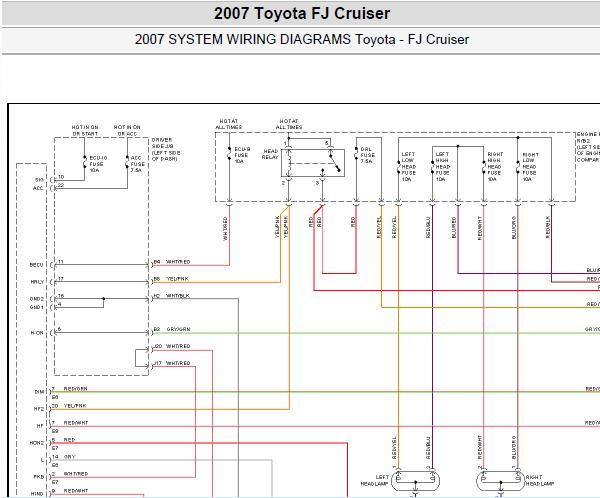Click the 'ENGINE ROOM R/B 2' location note
Image resolution: width=600 pixels, height=498 pixels.
click(x=588, y=147)
